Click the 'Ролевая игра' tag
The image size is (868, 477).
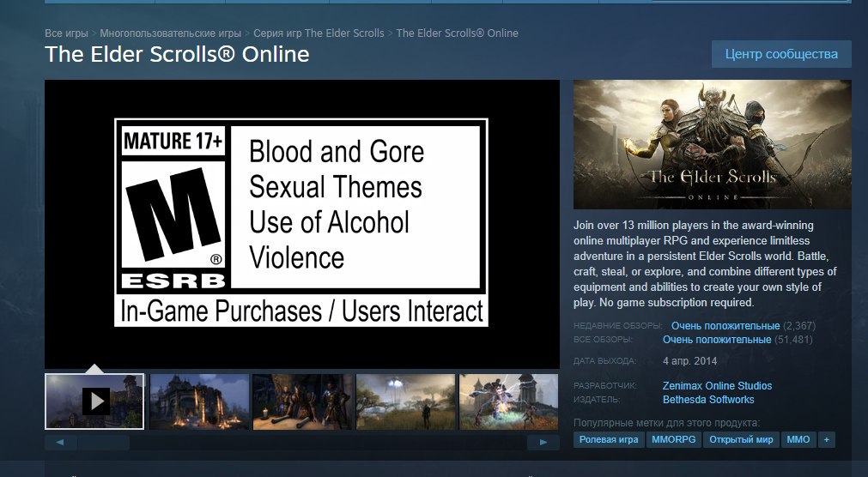609,439
